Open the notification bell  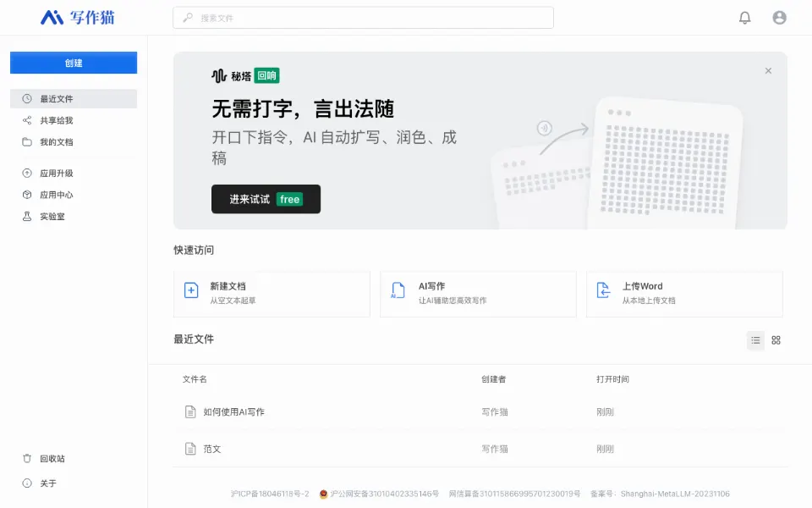coord(744,18)
